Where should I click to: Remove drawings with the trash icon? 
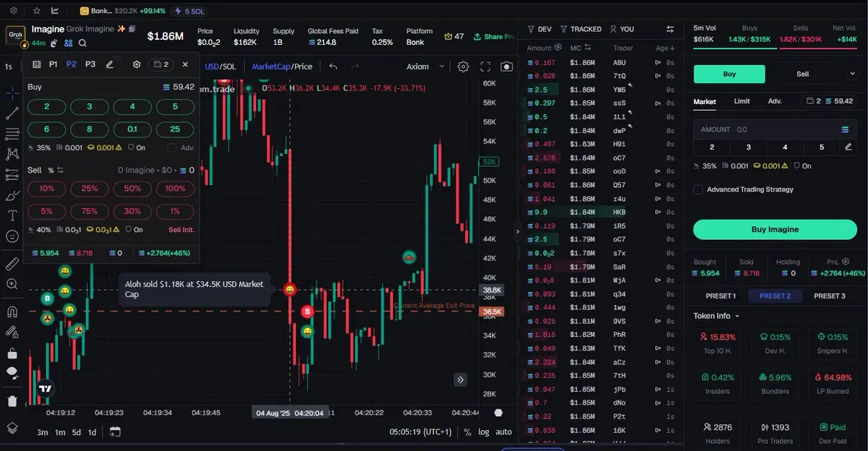coord(12,401)
